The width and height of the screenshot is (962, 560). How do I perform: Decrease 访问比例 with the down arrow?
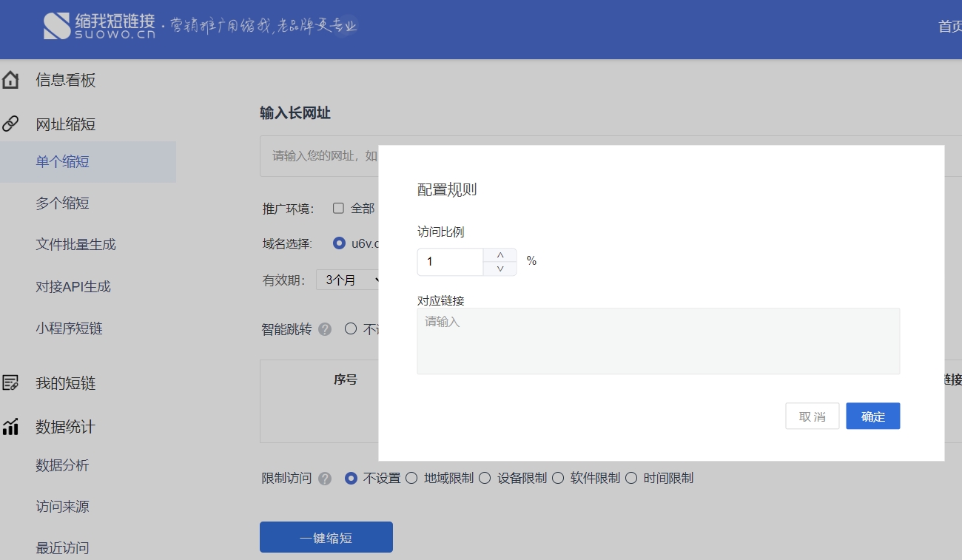(x=500, y=269)
